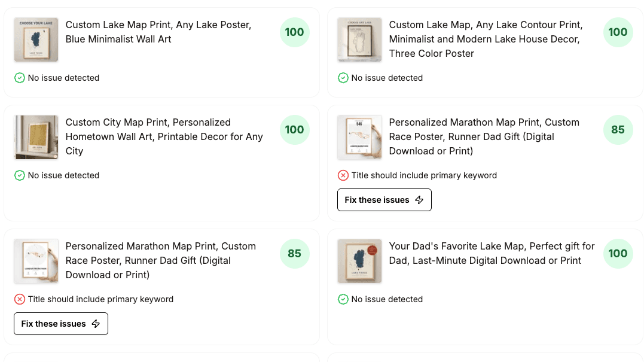Open the 'Your Dad's Favorite Lake Map' title
644x362 pixels.
pos(492,254)
